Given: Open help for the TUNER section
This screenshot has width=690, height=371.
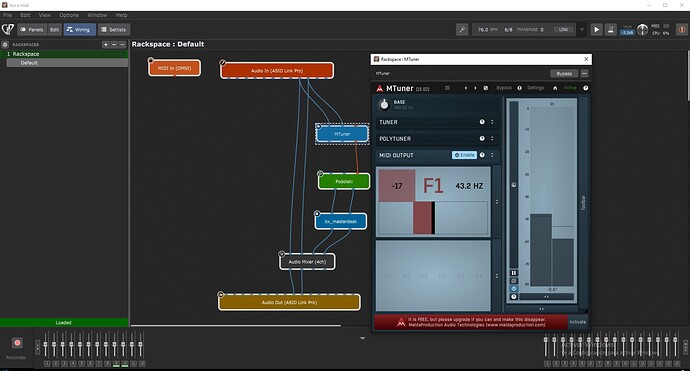Looking at the screenshot, I should (482, 122).
